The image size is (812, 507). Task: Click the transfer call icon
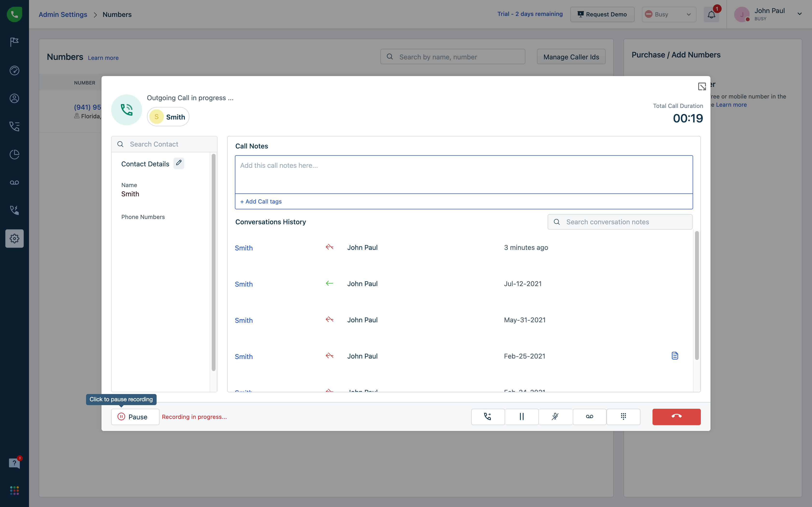point(487,416)
